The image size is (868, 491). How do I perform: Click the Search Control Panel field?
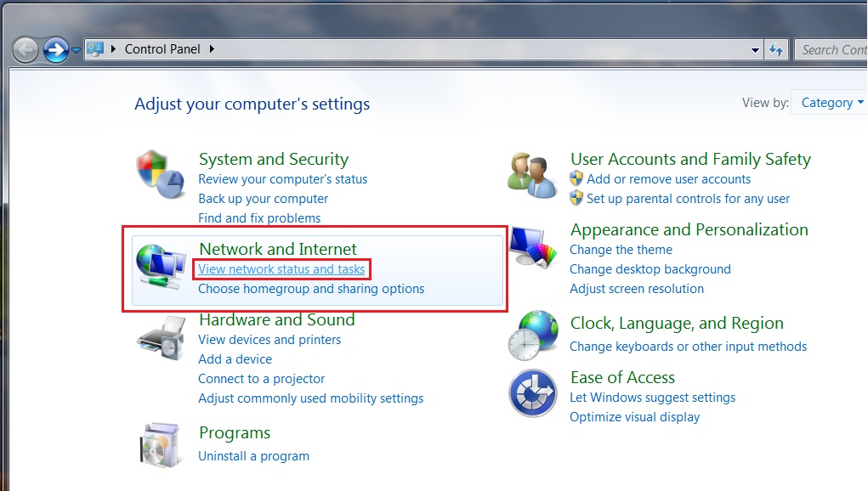[831, 50]
